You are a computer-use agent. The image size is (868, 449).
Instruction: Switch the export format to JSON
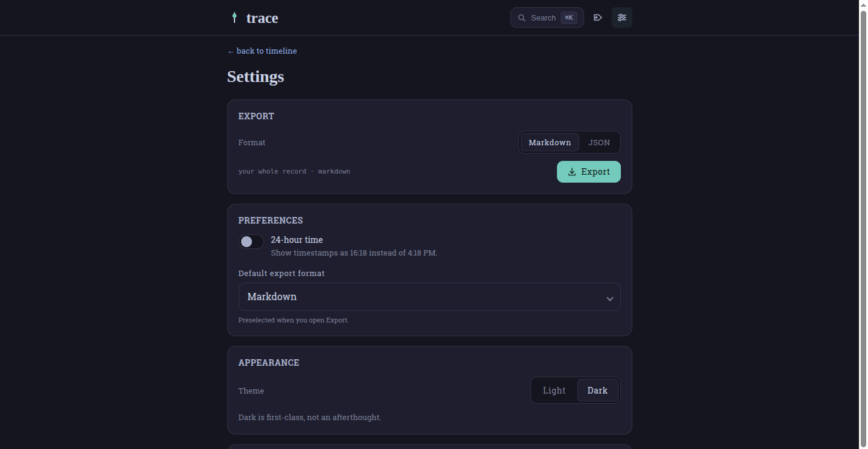pyautogui.click(x=599, y=142)
